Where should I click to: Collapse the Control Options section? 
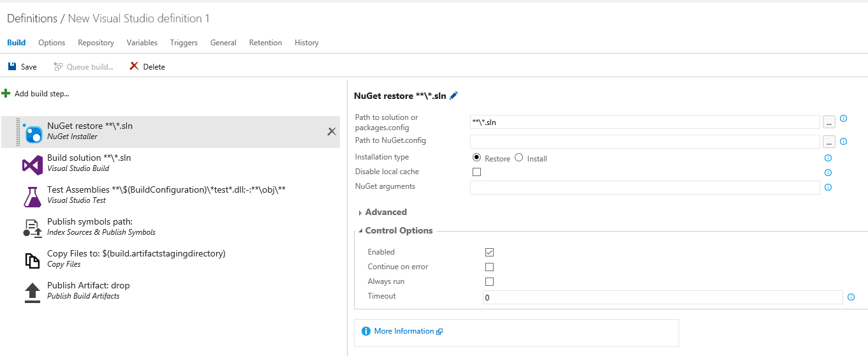[x=398, y=230]
